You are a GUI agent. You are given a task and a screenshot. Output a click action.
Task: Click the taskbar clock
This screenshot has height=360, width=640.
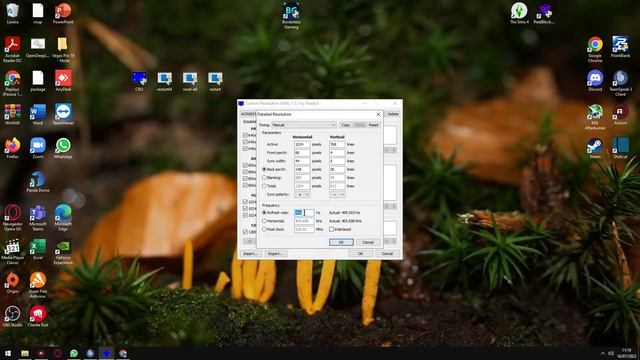point(626,353)
